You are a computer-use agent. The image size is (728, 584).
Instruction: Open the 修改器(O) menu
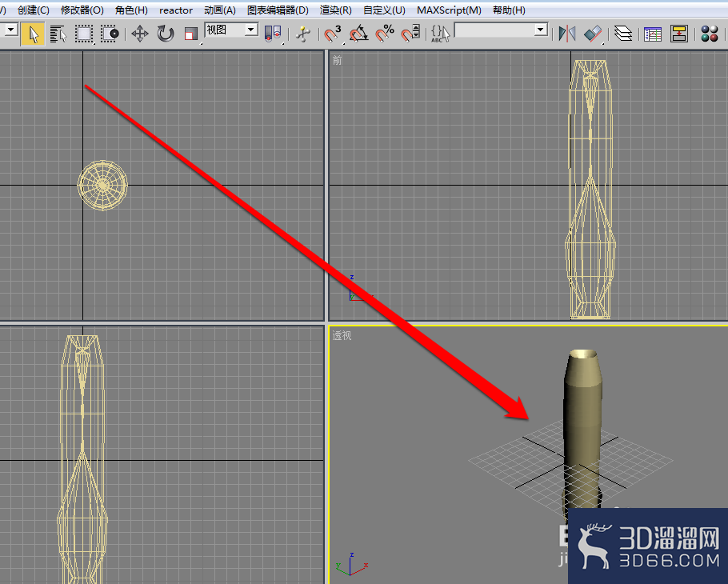(x=82, y=10)
